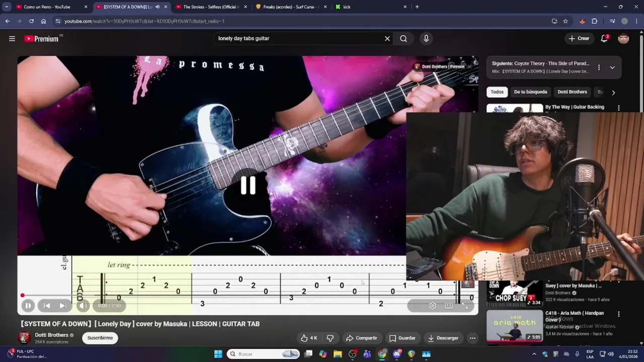The image size is (644, 362).
Task: Open File Explorer from the taskbar
Action: click(338, 354)
